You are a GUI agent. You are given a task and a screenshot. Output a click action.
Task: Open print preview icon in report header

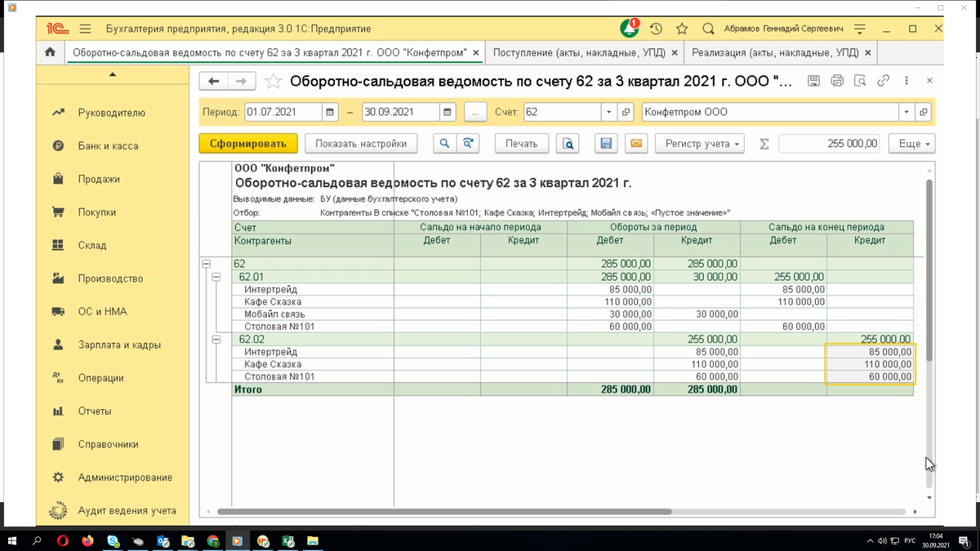pyautogui.click(x=860, y=81)
